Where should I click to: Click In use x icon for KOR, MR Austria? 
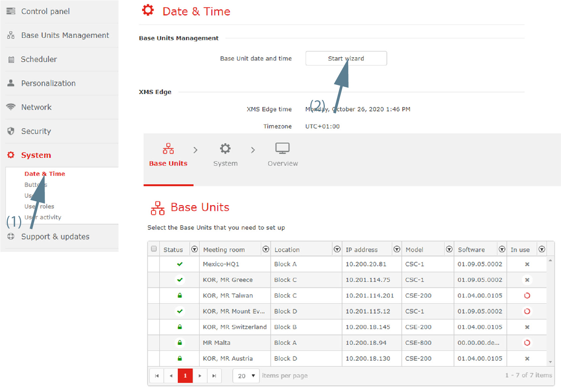(x=527, y=359)
